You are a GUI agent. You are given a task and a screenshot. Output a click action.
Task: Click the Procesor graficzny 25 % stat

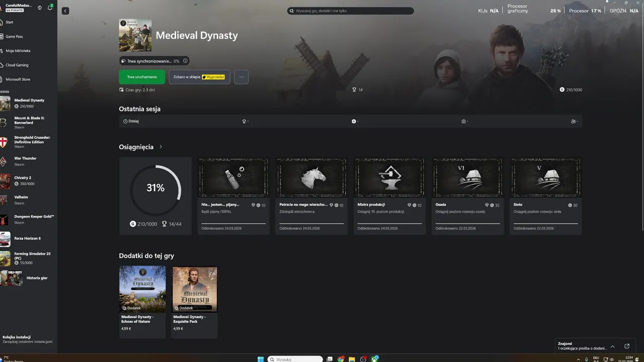[534, 9]
